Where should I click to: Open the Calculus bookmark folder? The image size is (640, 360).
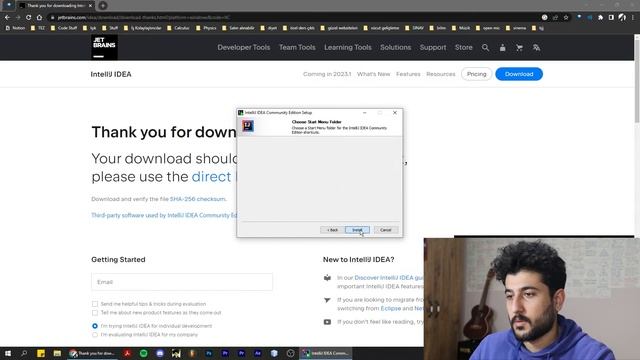178,28
